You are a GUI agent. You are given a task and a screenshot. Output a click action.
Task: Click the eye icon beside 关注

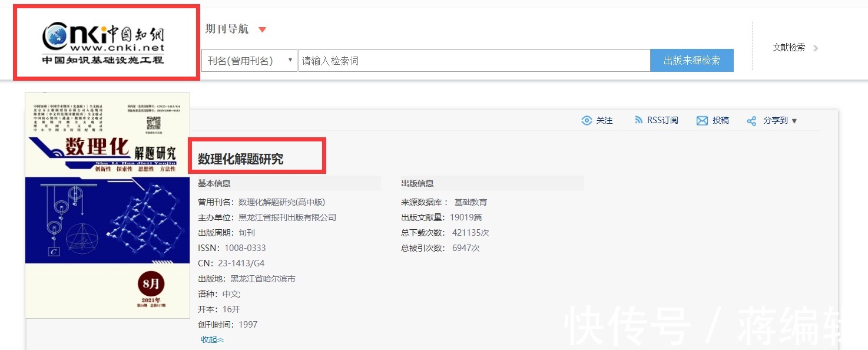[x=587, y=121]
